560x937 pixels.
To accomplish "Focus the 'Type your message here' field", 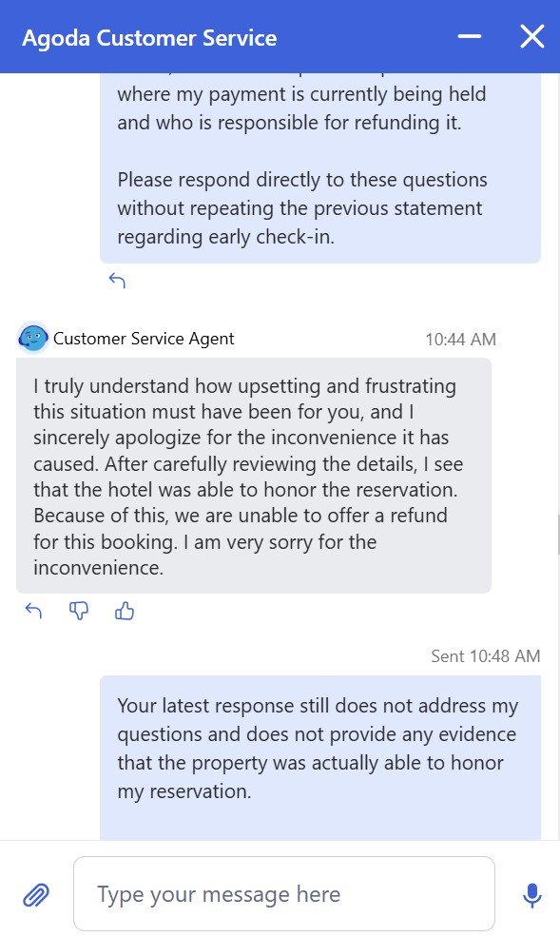I will click(x=284, y=894).
